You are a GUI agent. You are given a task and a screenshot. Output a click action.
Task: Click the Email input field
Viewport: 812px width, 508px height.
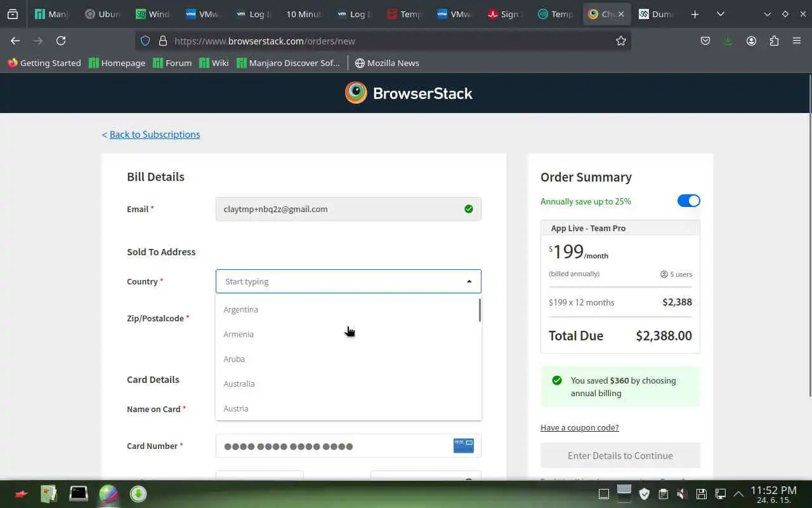348,209
